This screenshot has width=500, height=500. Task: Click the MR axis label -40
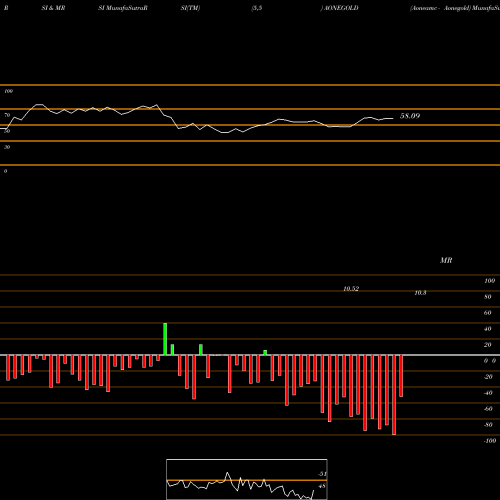click(488, 393)
